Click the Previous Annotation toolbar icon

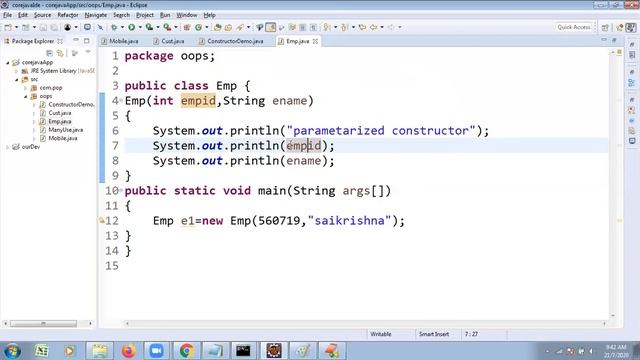[x=344, y=27]
